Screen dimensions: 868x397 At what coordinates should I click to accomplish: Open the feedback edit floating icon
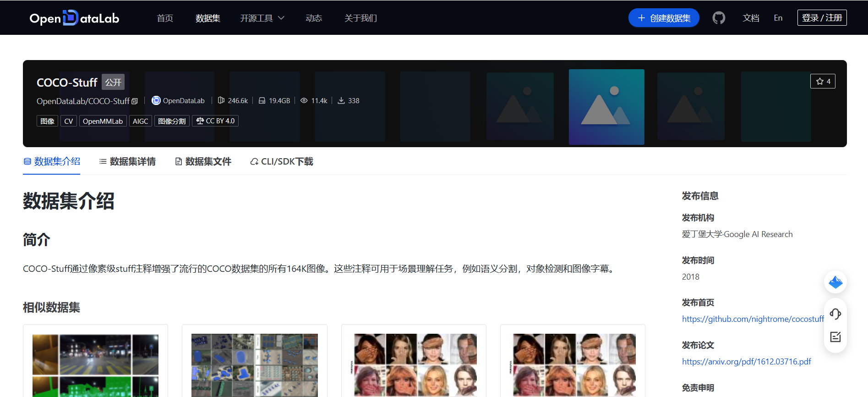[x=835, y=337]
